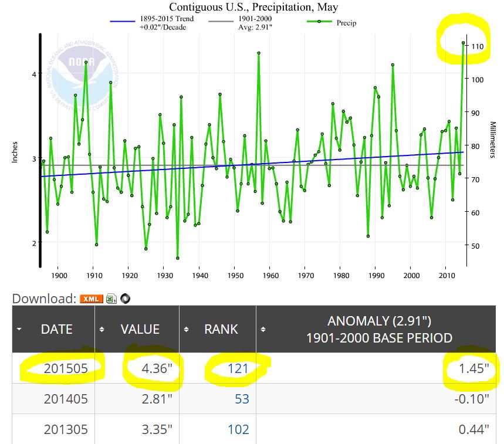Click the 2015 peak data point

click(463, 43)
